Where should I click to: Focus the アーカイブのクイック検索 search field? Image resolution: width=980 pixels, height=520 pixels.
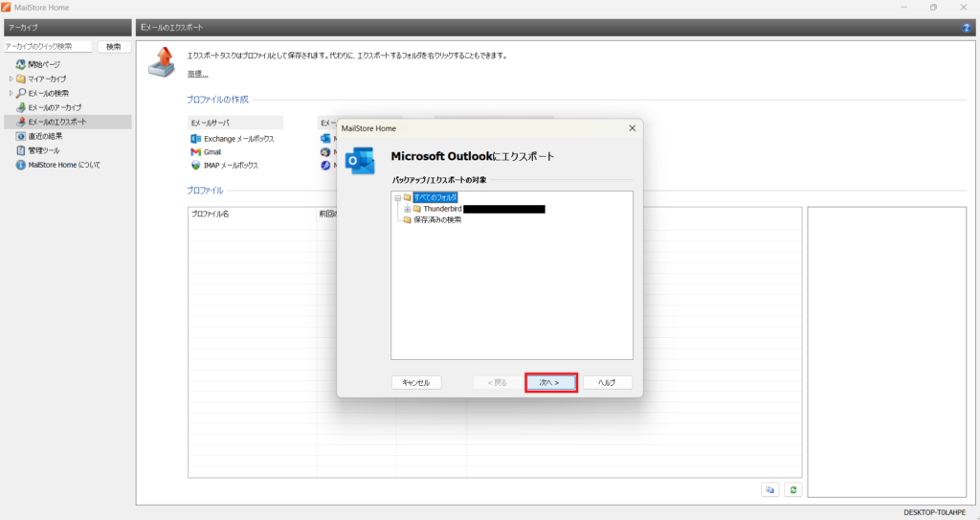(x=48, y=46)
